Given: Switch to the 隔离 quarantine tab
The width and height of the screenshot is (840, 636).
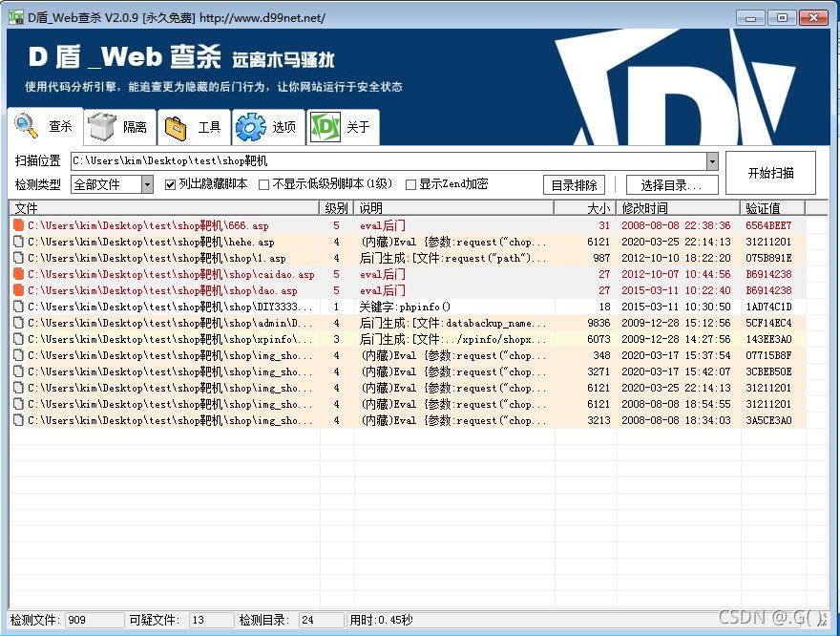Looking at the screenshot, I should tap(119, 127).
